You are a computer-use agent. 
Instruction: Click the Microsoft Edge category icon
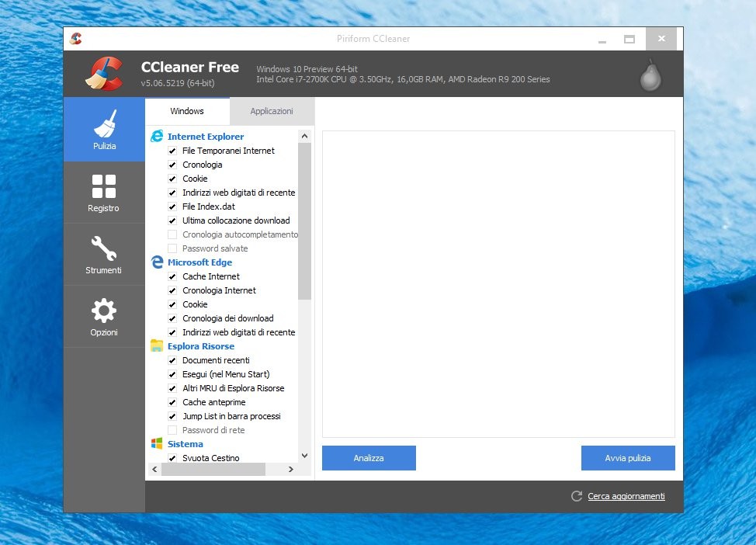tap(157, 262)
